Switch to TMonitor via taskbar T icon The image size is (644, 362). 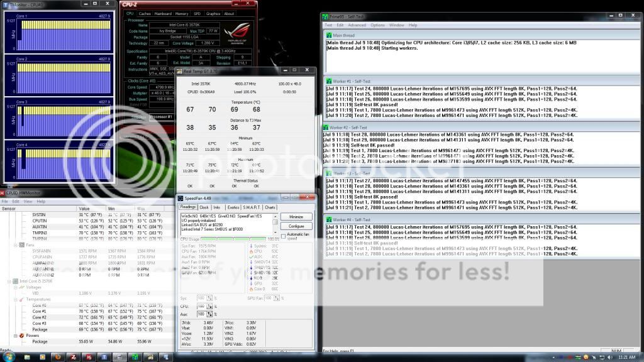click(104, 357)
